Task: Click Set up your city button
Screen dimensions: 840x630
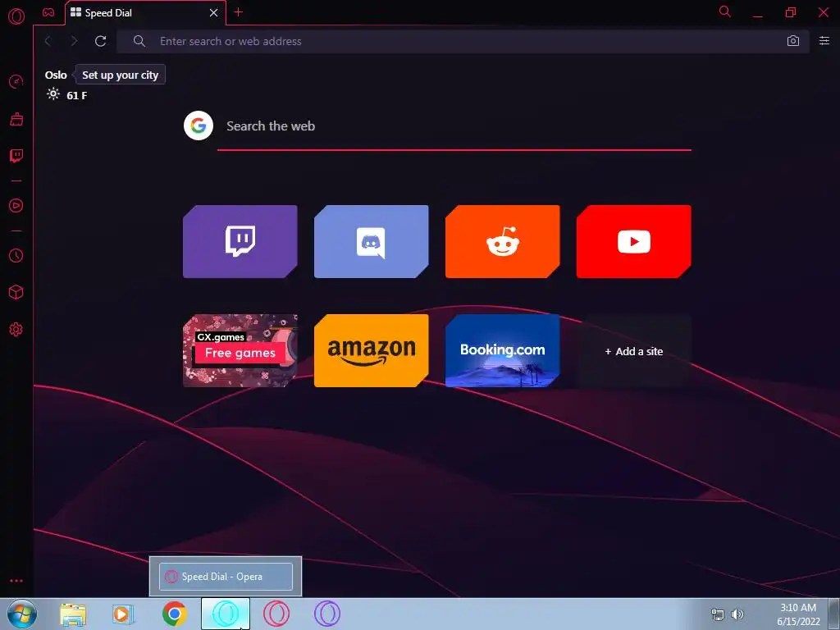Action: click(120, 75)
